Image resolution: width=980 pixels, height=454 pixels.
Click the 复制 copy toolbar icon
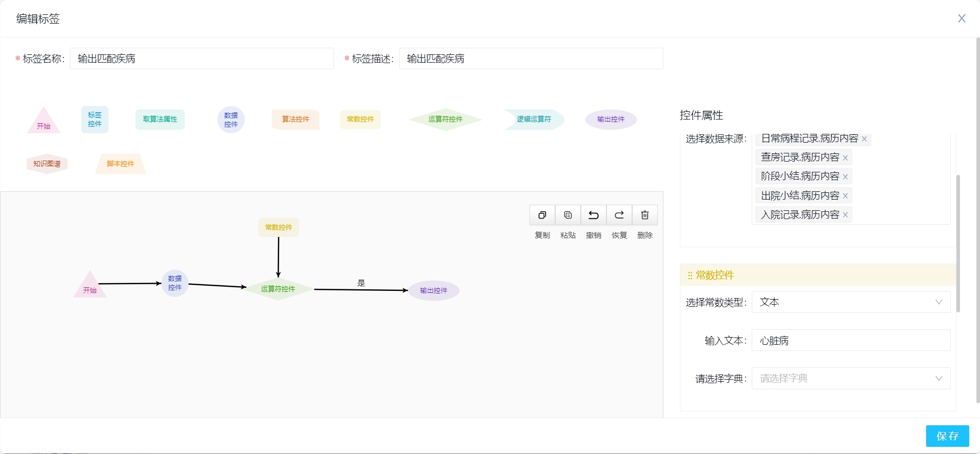[542, 215]
